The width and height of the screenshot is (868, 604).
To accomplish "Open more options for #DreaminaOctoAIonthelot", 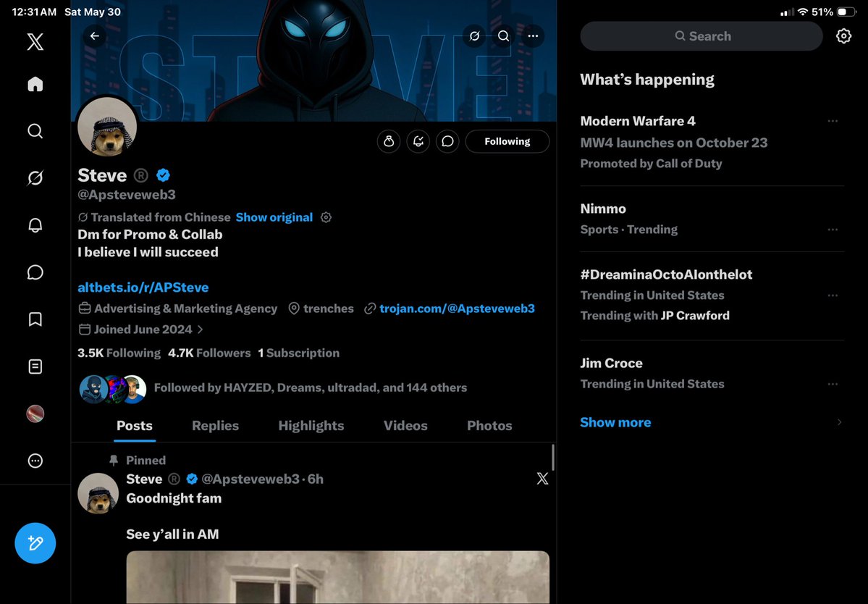I will click(833, 295).
